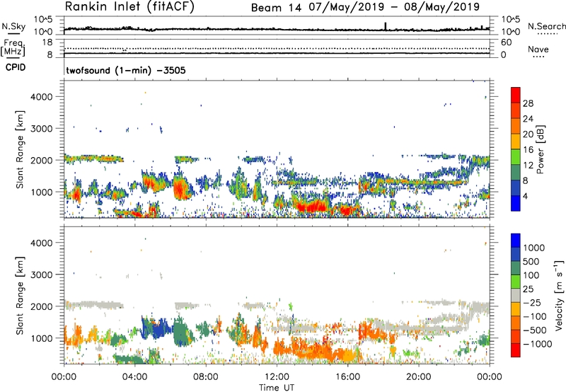Click the '-25' label on Velocity colorbar
This screenshot has width=566, height=392.
click(532, 302)
